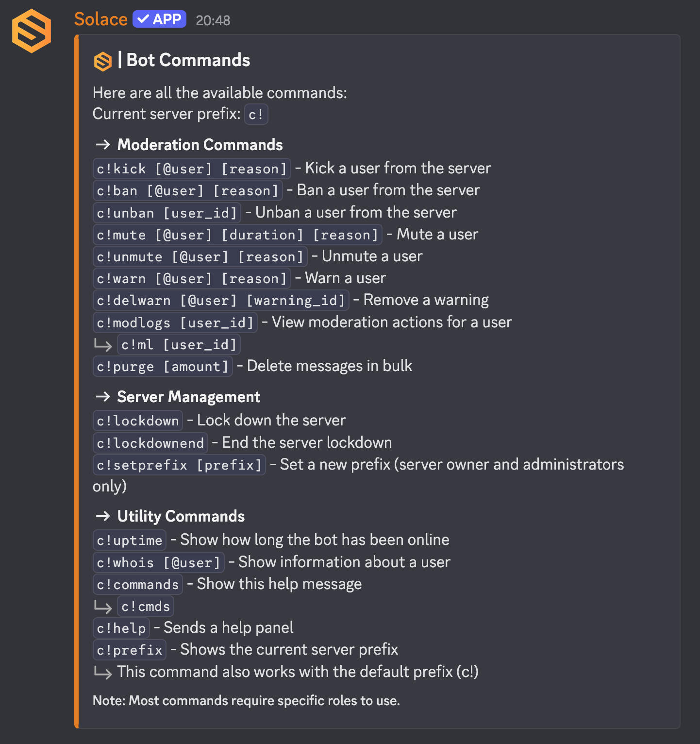The width and height of the screenshot is (700, 744).
Task: Click the arrow before Moderation Commands
Action: pyautogui.click(x=103, y=145)
